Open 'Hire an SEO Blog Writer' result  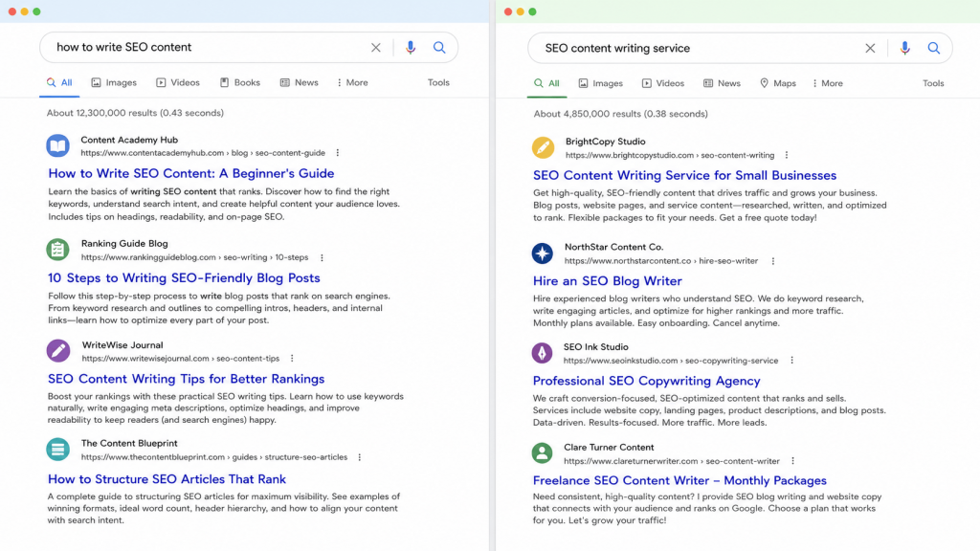608,281
